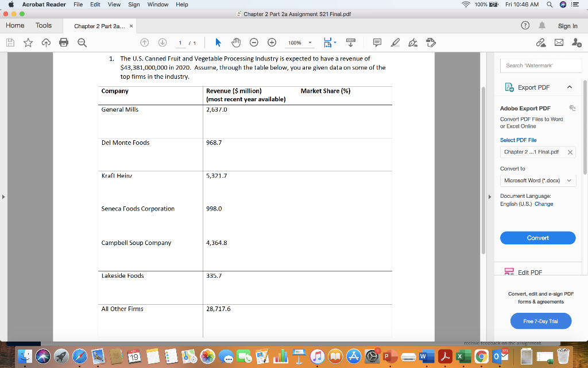Send the PDF by email
Image resolution: width=588 pixels, height=368 pixels.
point(558,42)
